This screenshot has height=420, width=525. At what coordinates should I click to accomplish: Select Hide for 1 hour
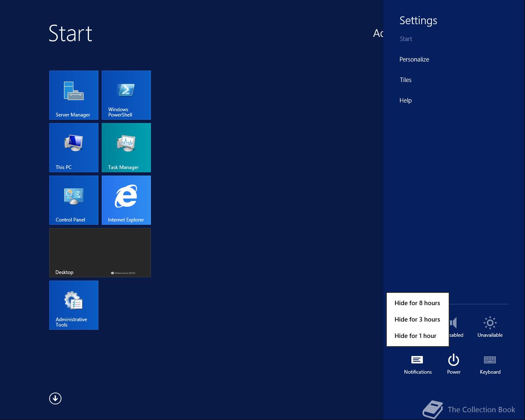tap(418, 336)
